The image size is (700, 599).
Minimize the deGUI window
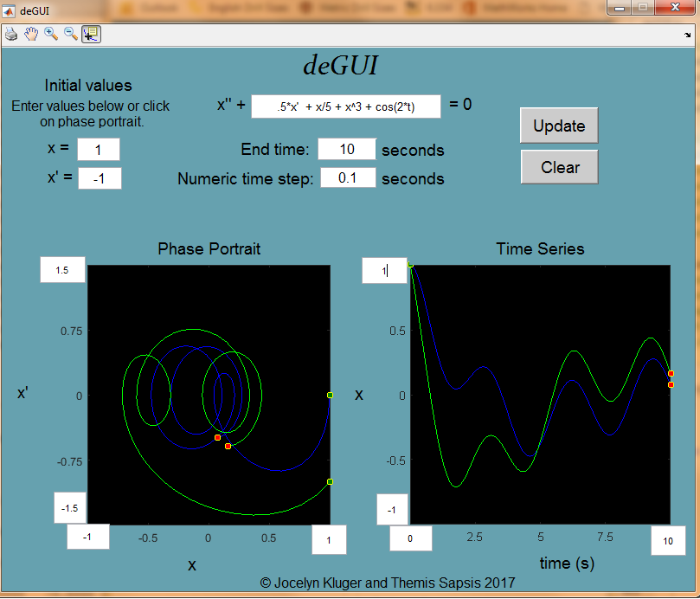coord(619,8)
